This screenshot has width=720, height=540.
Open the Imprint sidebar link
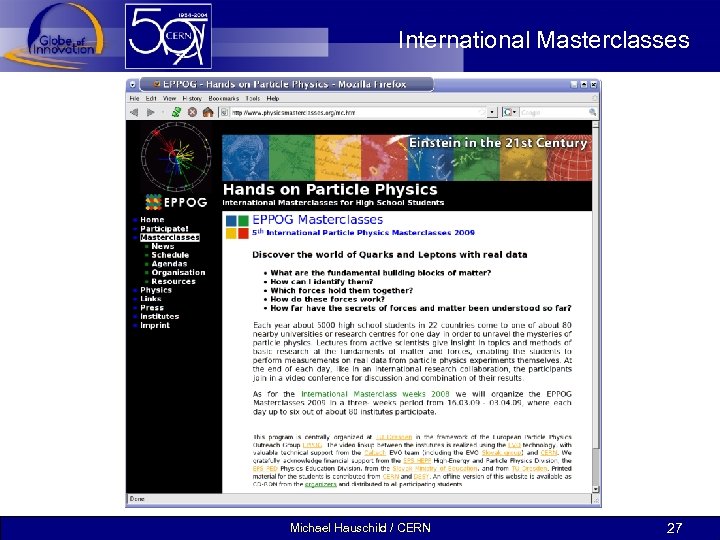point(155,325)
